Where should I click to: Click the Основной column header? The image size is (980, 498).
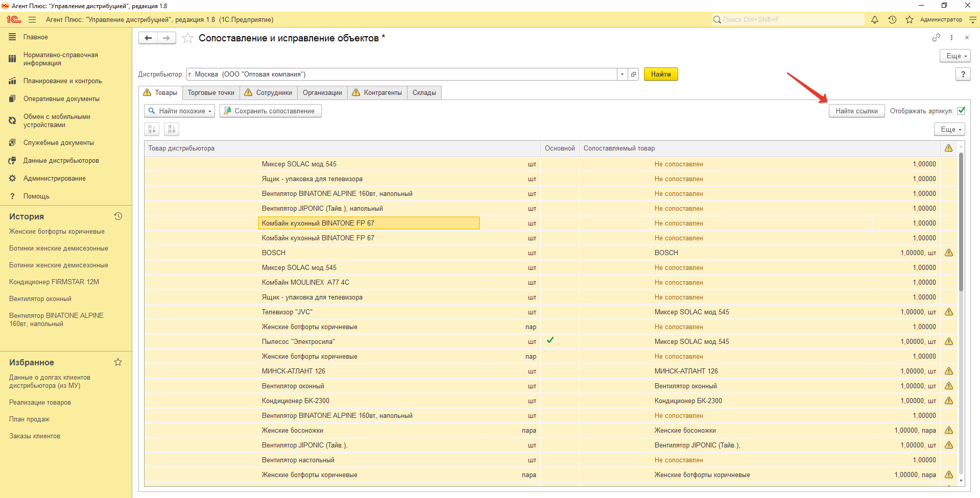560,148
